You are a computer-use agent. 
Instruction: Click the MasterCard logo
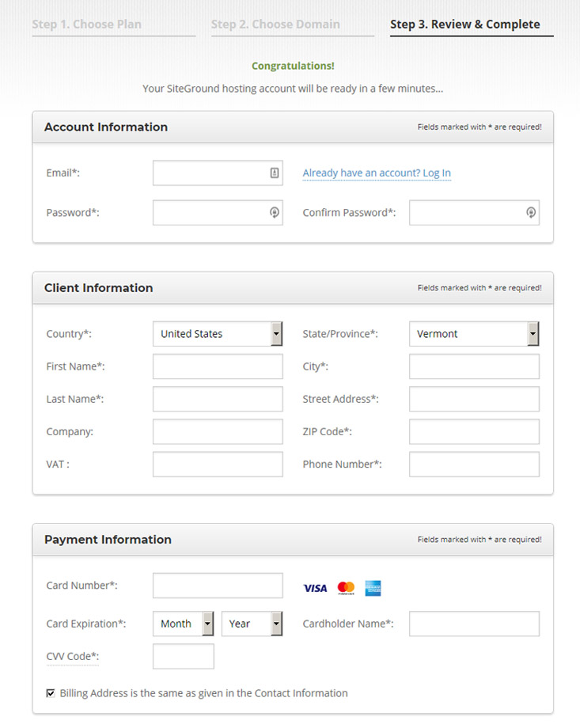(x=346, y=588)
